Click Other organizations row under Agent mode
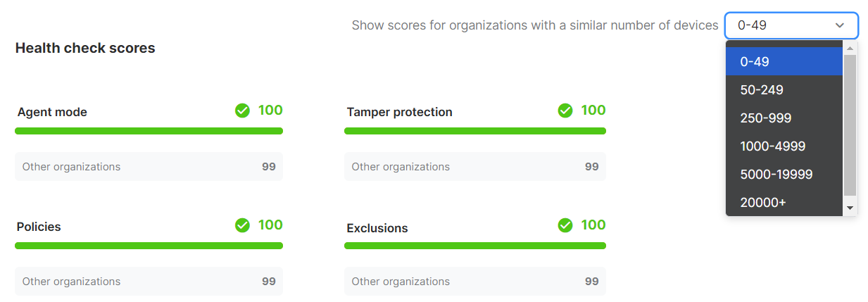Screen dimensions: 868x302 pos(149,167)
